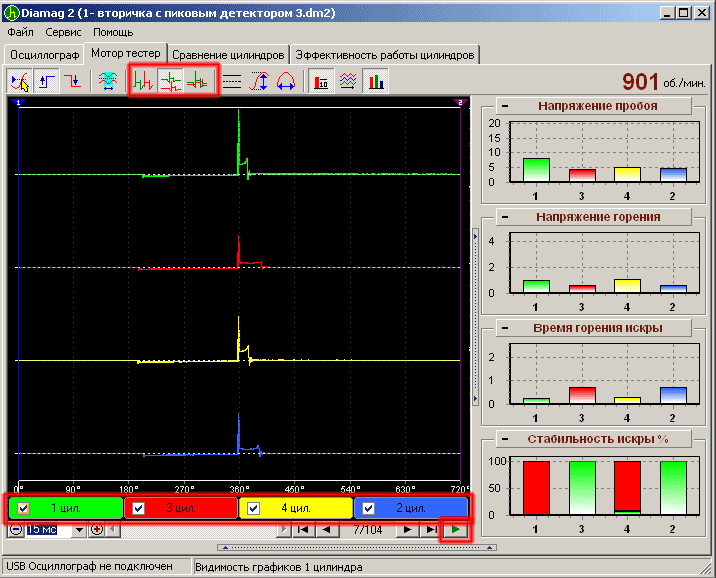The width and height of the screenshot is (716, 578).
Task: Click the Стабильность искры % header label
Action: 598,439
